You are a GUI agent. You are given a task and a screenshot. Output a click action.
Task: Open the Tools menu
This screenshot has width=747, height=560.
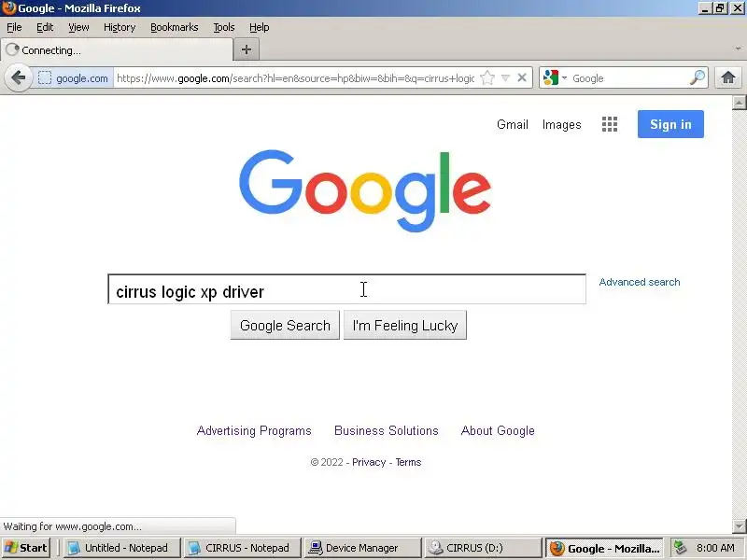tap(224, 28)
